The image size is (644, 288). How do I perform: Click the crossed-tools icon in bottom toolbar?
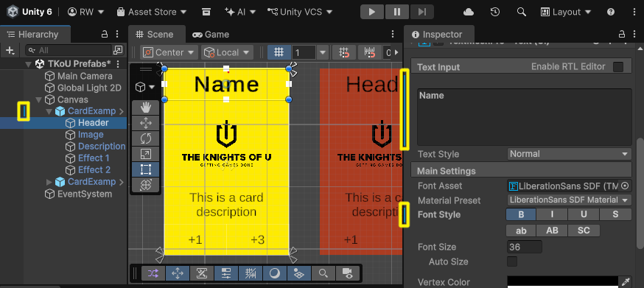[202, 273]
